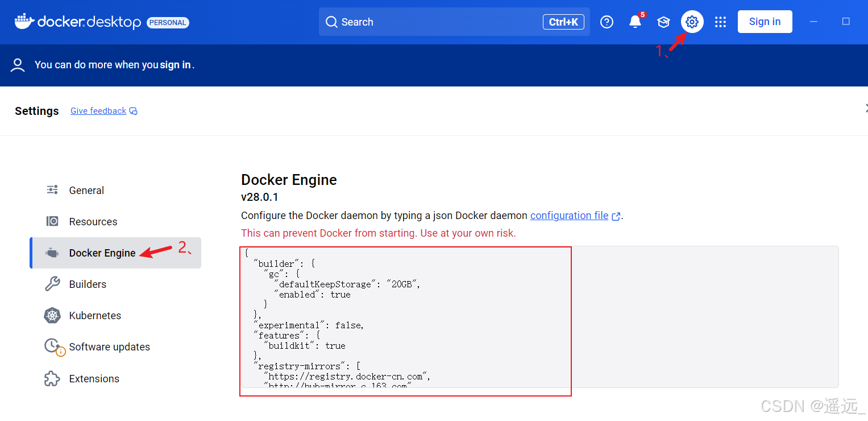Click the PERSONAL plan badge
Screen dimensions: 868x421
click(x=168, y=23)
